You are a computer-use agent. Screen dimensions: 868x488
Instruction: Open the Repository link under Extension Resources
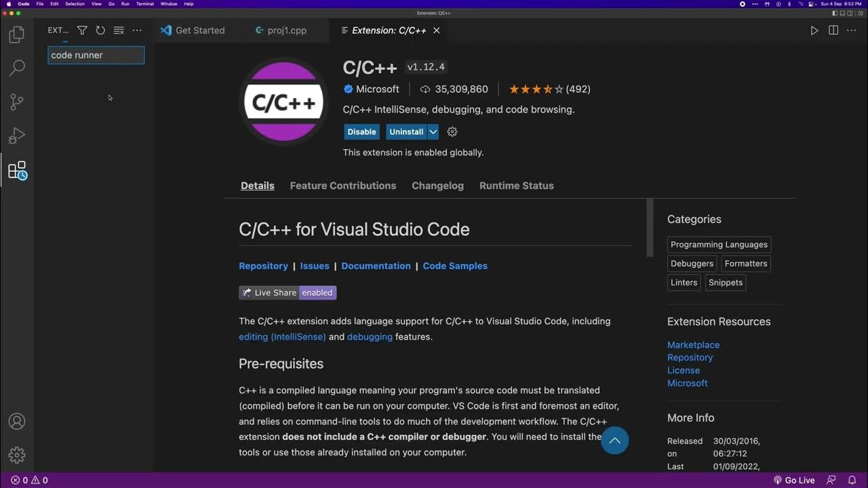click(x=690, y=357)
